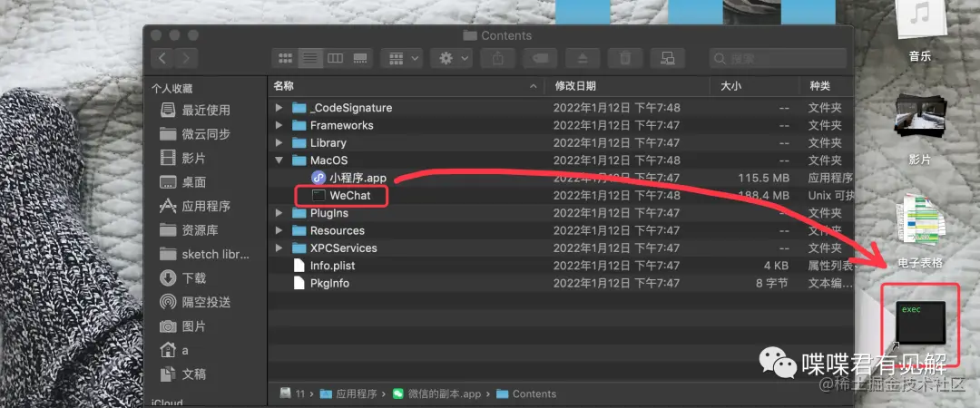Select the Info.plist file
Image resolution: width=980 pixels, height=408 pixels.
click(324, 266)
